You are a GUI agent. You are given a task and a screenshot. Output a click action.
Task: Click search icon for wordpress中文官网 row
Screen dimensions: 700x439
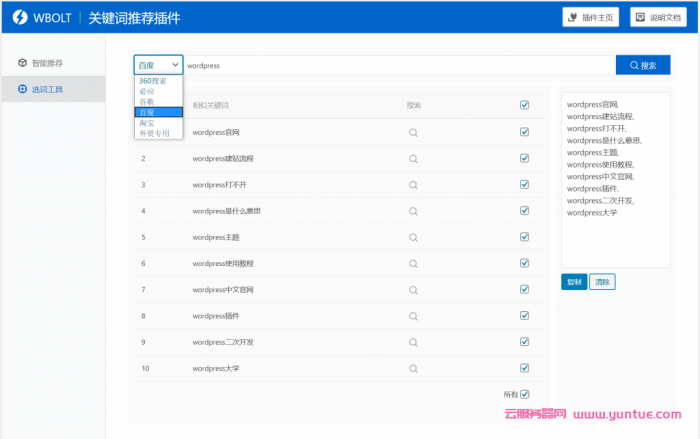click(x=413, y=290)
